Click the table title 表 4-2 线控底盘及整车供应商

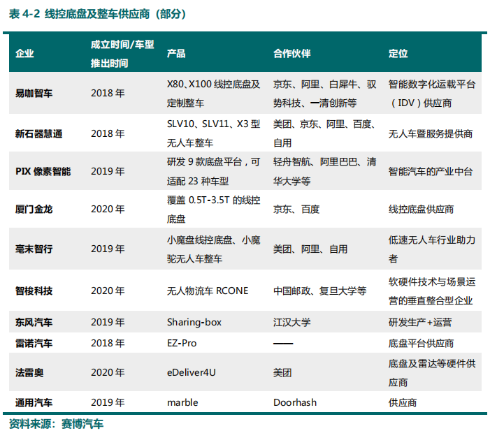point(97,14)
